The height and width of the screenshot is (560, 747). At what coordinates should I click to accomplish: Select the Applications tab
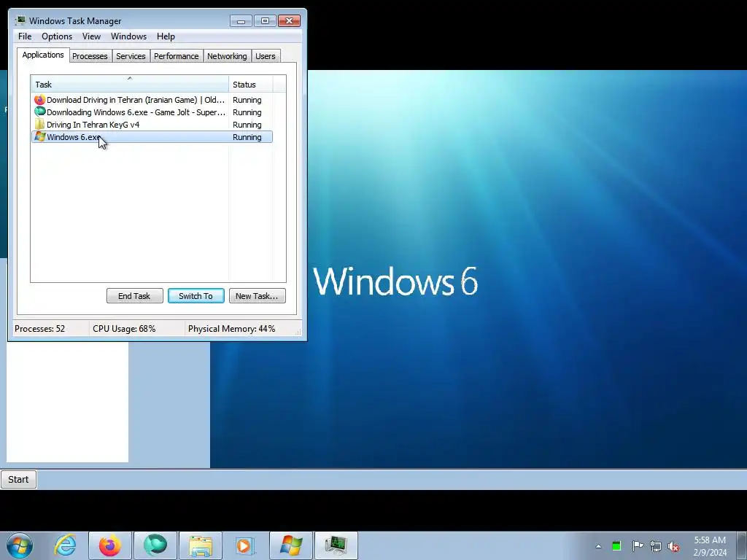(x=43, y=55)
